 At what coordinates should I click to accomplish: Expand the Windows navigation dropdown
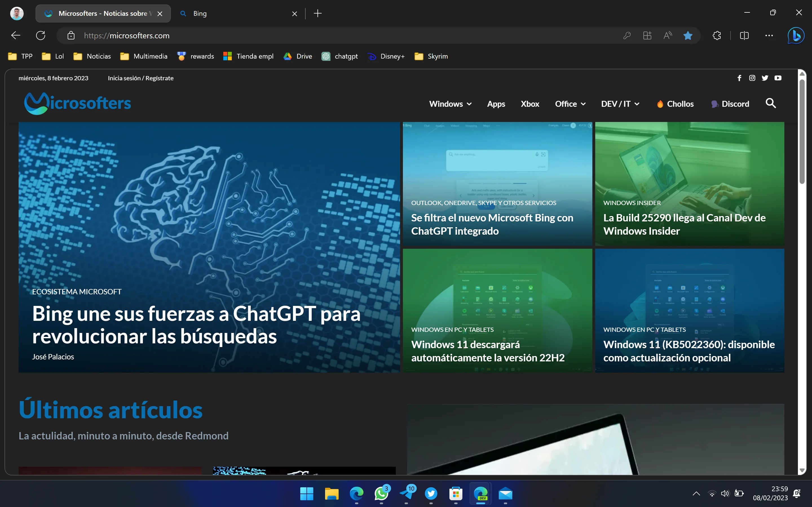point(450,104)
